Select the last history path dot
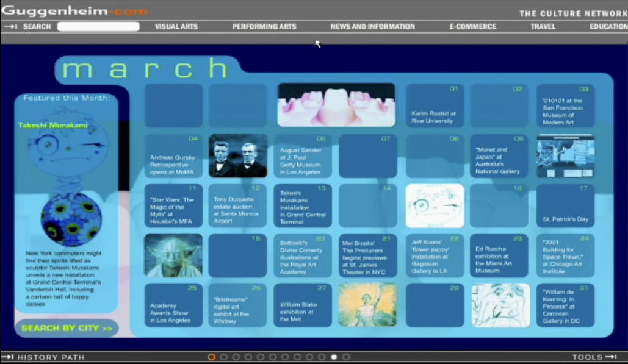The width and height of the screenshot is (628, 364). pos(346,357)
